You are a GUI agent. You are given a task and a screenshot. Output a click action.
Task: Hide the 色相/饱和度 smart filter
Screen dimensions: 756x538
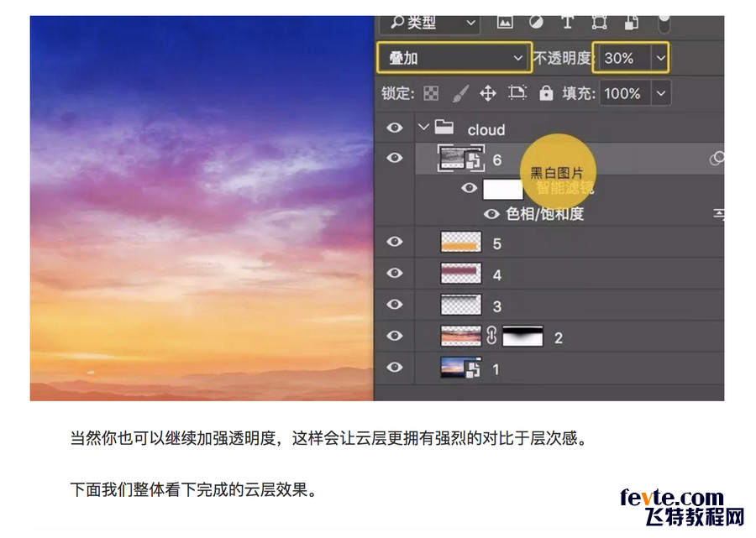pos(491,214)
